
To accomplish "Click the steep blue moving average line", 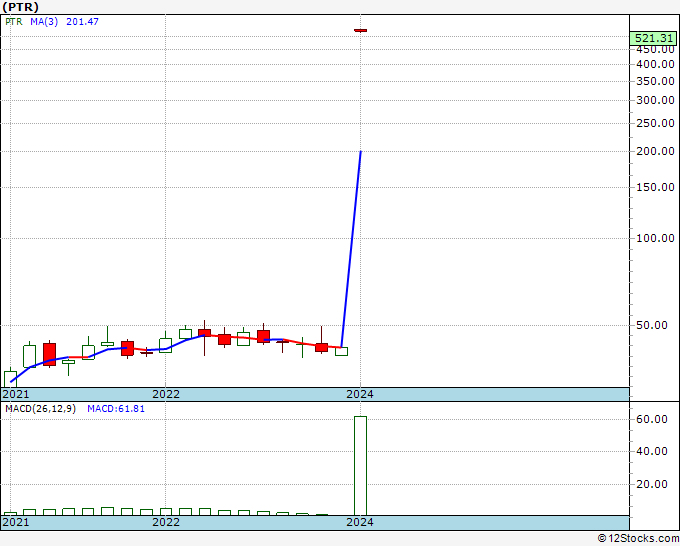I will pos(351,249).
